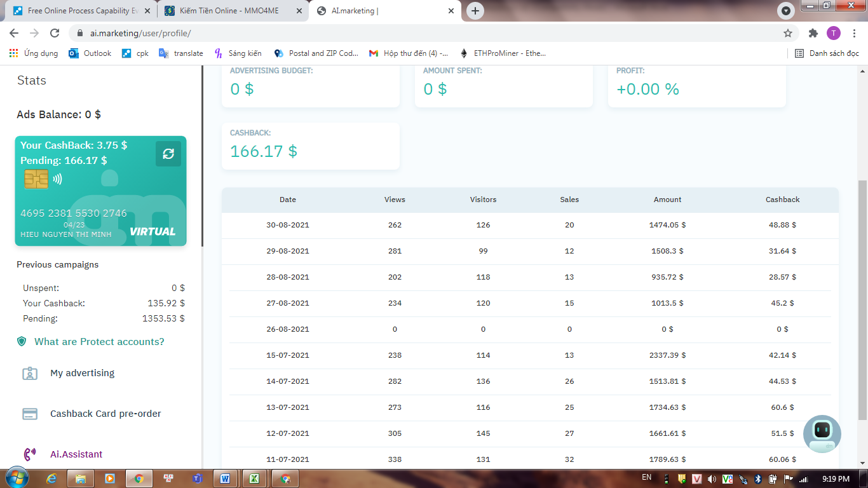Close the Free Online Process Capability tab
The height and width of the screenshot is (488, 868).
[147, 11]
